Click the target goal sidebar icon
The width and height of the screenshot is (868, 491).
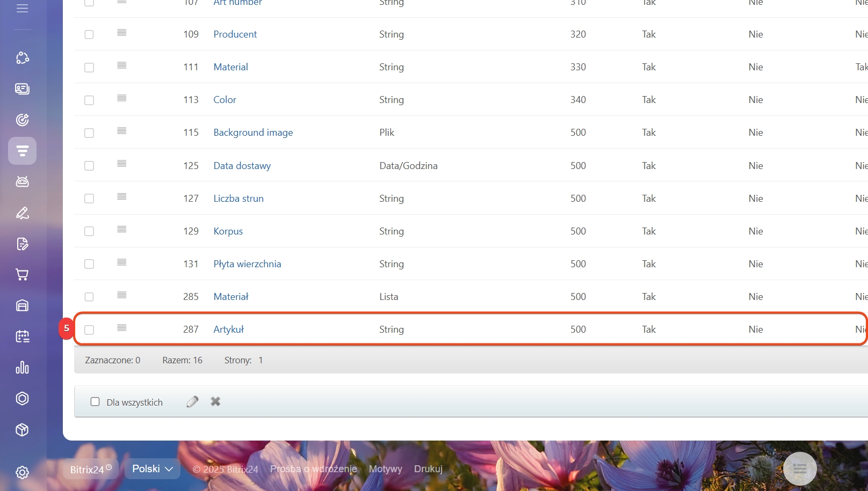[x=22, y=120]
